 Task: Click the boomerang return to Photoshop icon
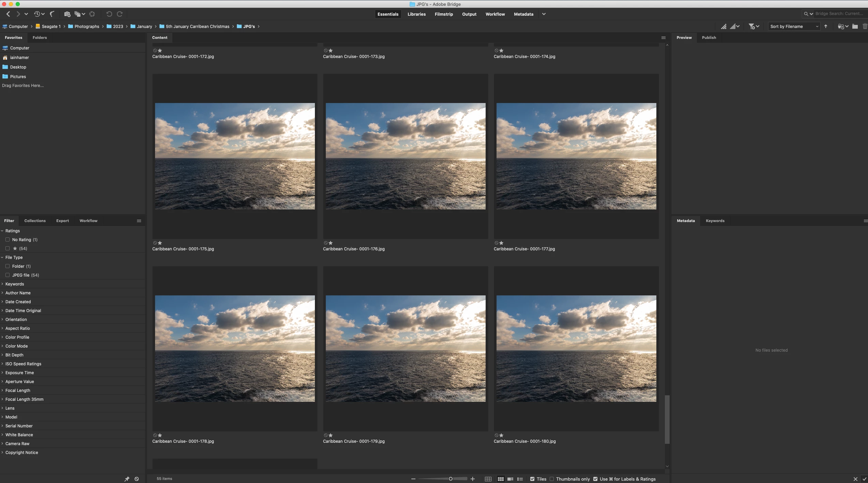52,14
